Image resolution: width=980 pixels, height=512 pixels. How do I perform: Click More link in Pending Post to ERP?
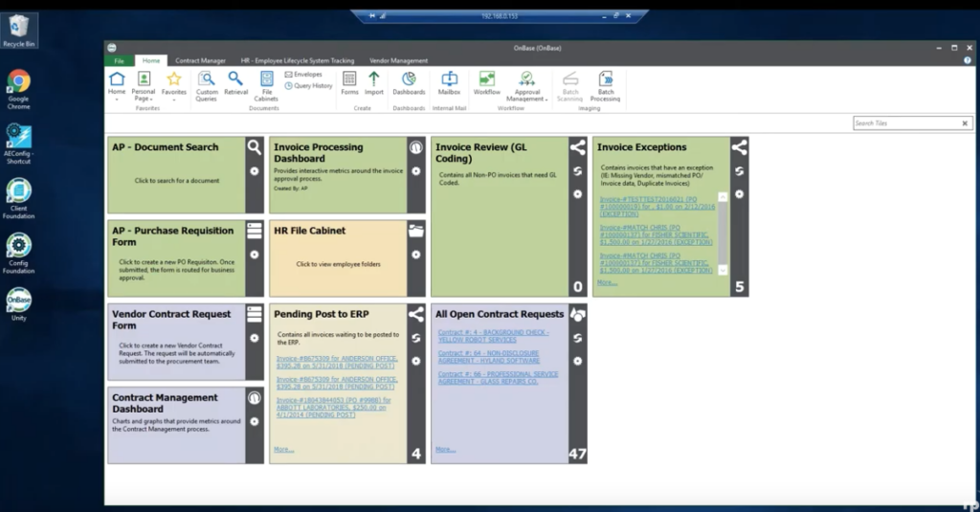coord(283,449)
